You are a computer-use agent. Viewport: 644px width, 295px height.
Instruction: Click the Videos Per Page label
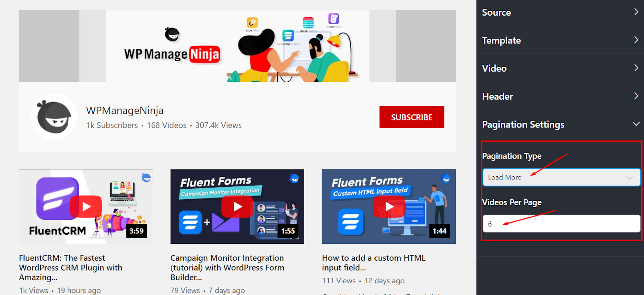click(x=512, y=202)
